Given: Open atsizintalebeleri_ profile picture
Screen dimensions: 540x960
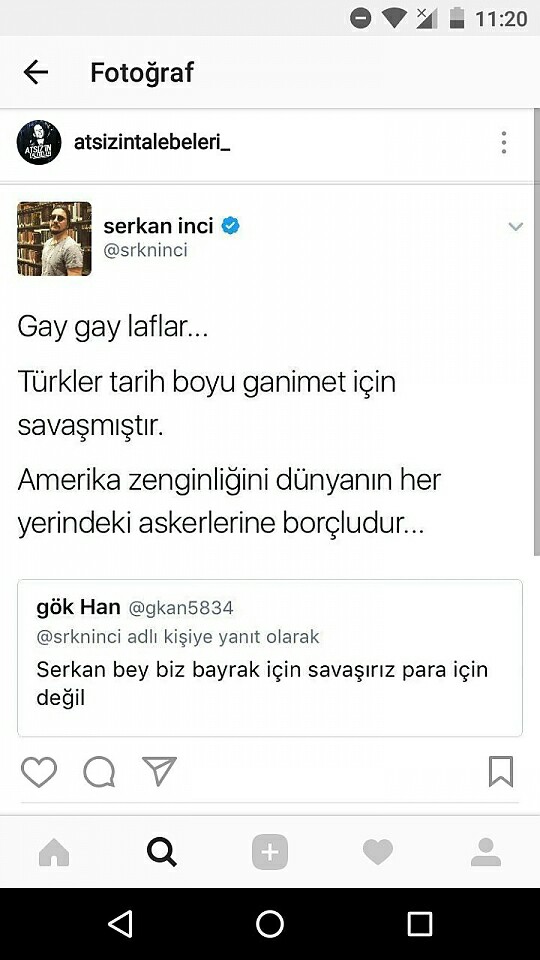Looking at the screenshot, I should [39, 143].
